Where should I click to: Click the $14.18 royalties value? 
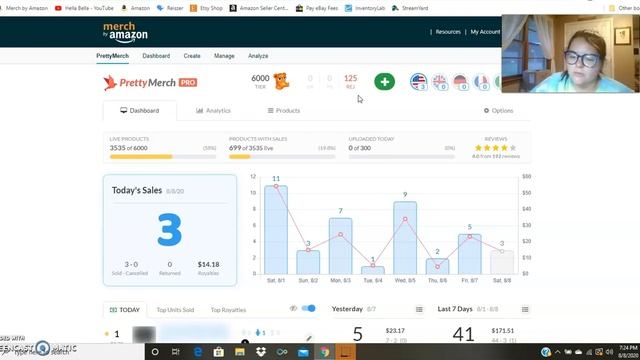(x=208, y=264)
